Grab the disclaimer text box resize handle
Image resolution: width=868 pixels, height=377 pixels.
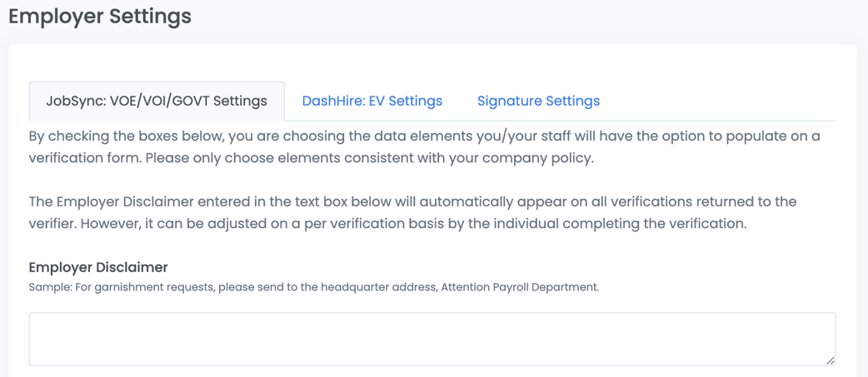click(830, 360)
